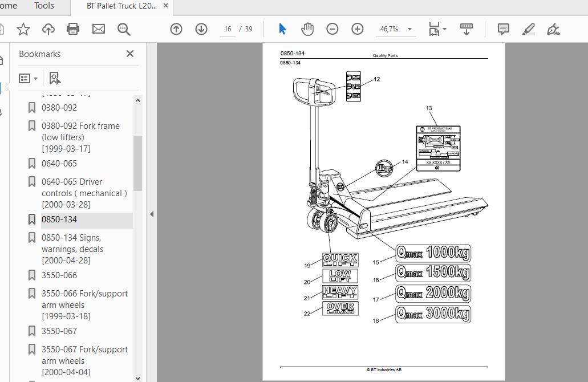Click bookmarks scrollbar up arrow
Viewport: 588px width, 382px height.
point(137,100)
